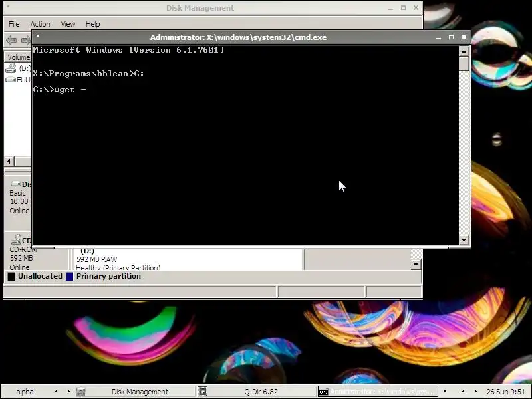Maximize the Disk Management window
The width and height of the screenshot is (532, 399).
point(403,8)
